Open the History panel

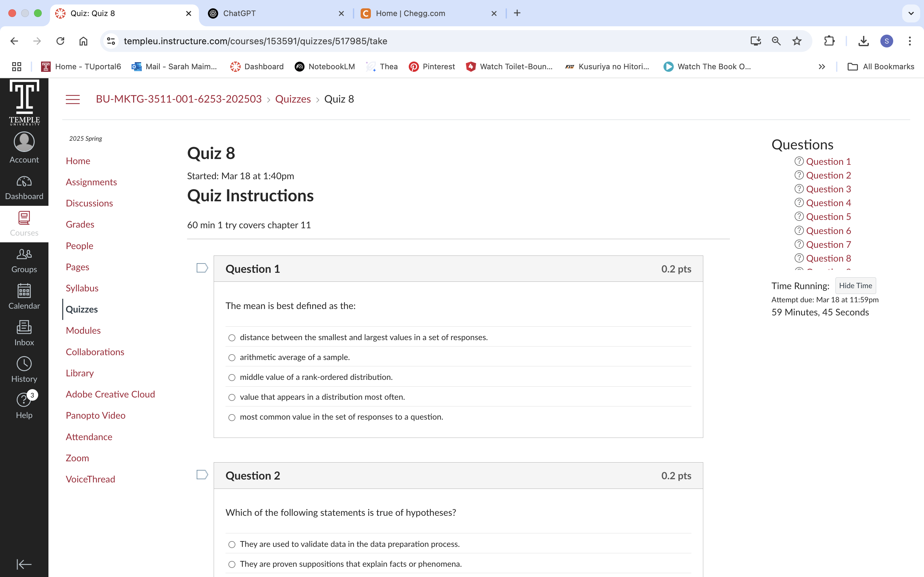24,369
